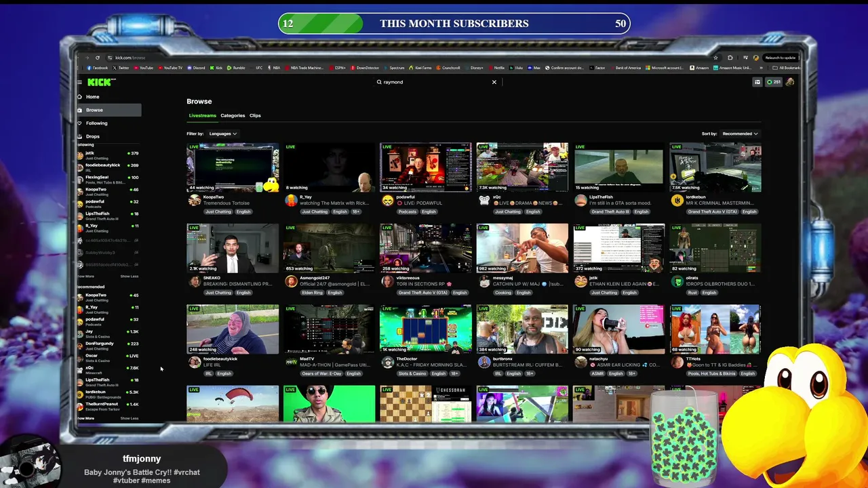Click the TheDoctor channel avatar in stream grid
Screen dimensions: 868x488
point(387,363)
